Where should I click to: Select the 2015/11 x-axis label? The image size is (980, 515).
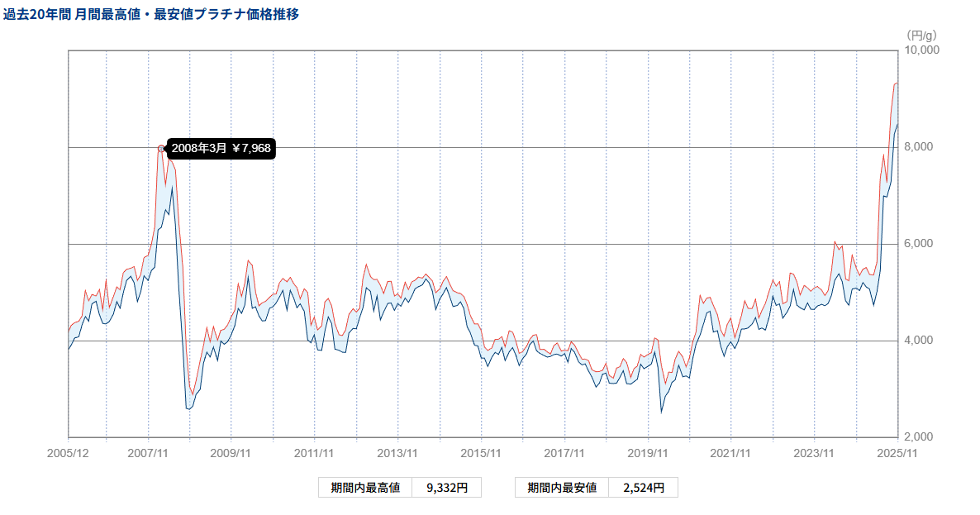tap(481, 453)
